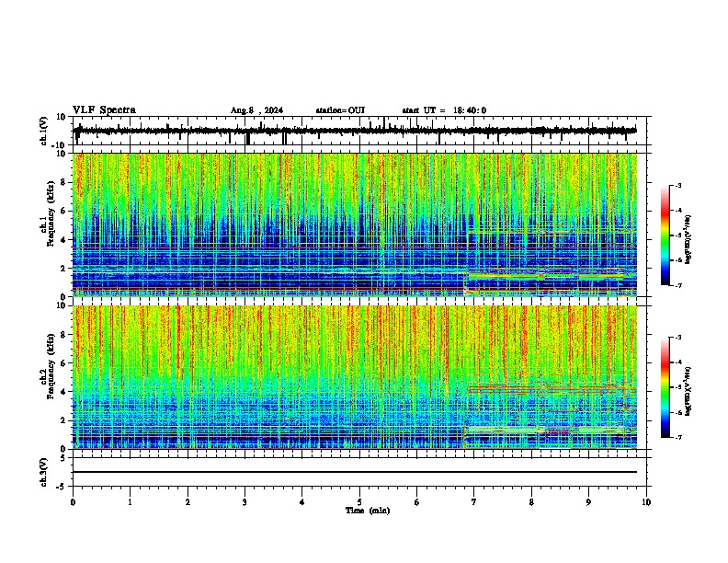This screenshot has width=728, height=563.
Task: Click the "station=OUI" label
Action: tap(340, 110)
